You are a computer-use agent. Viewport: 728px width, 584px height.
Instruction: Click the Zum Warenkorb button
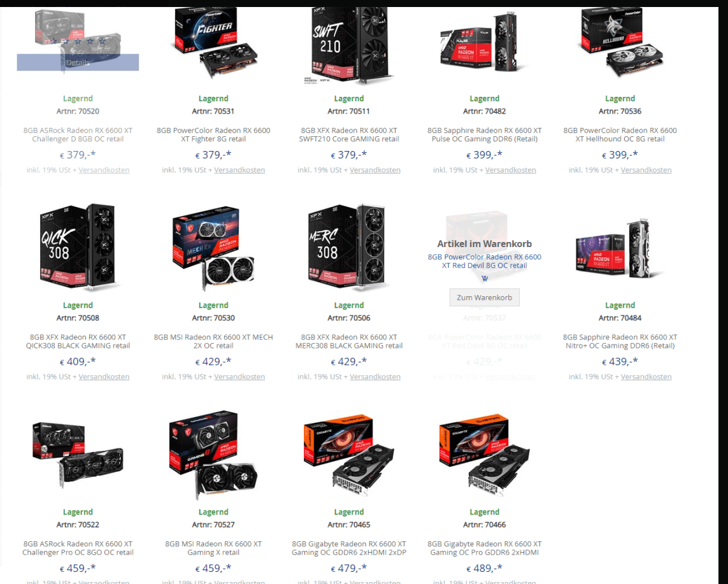484,297
